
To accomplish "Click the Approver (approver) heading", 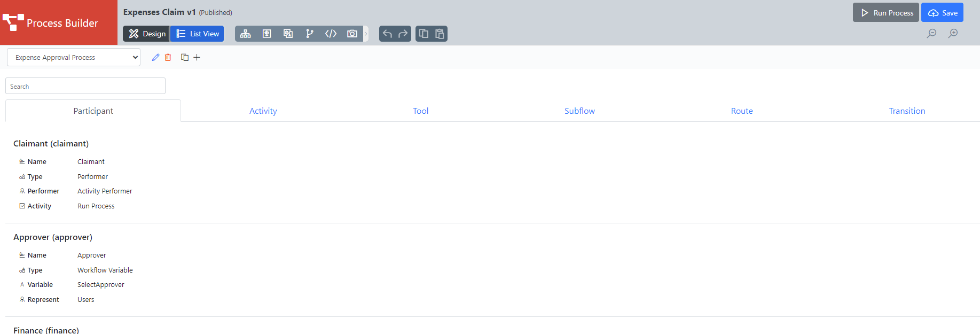I will point(53,237).
